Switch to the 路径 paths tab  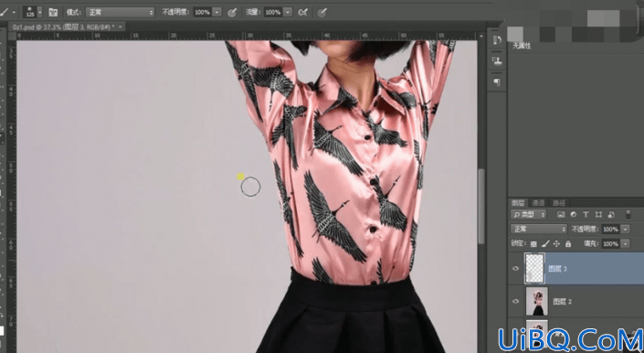(x=559, y=203)
